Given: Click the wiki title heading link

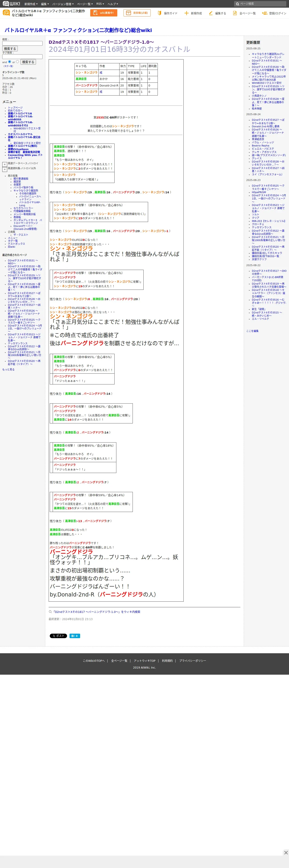Looking at the screenshot, I should click(x=78, y=30).
